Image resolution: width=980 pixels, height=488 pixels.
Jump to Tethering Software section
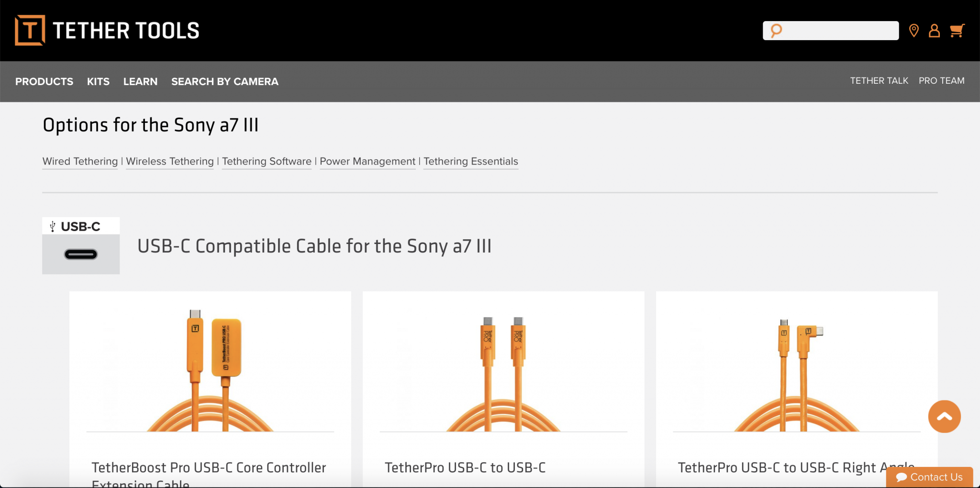tap(267, 161)
